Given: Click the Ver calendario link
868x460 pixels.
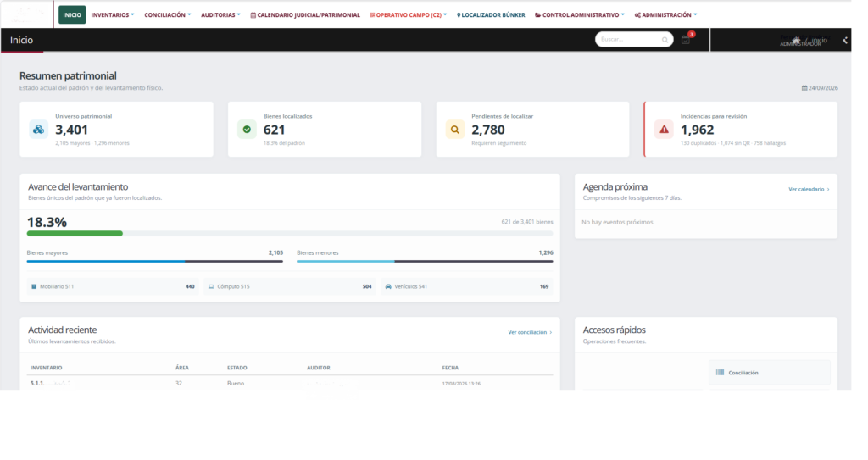Looking at the screenshot, I should (x=809, y=189).
